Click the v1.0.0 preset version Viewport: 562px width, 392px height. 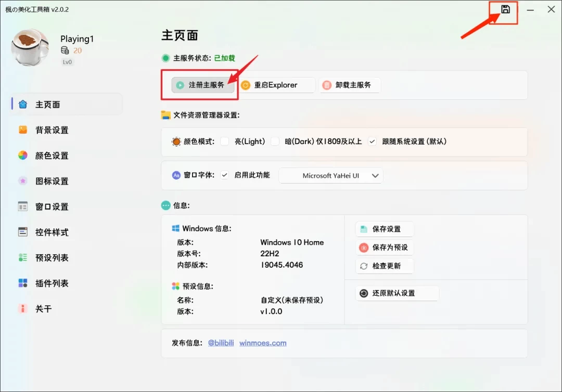click(x=271, y=311)
